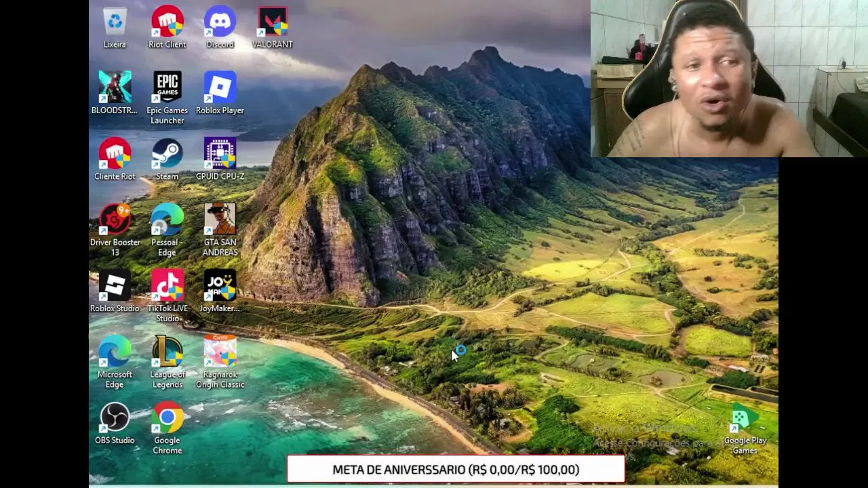Click the META DE ANIVERSARIO goal banner
This screenshot has width=868, height=488.
pos(456,469)
